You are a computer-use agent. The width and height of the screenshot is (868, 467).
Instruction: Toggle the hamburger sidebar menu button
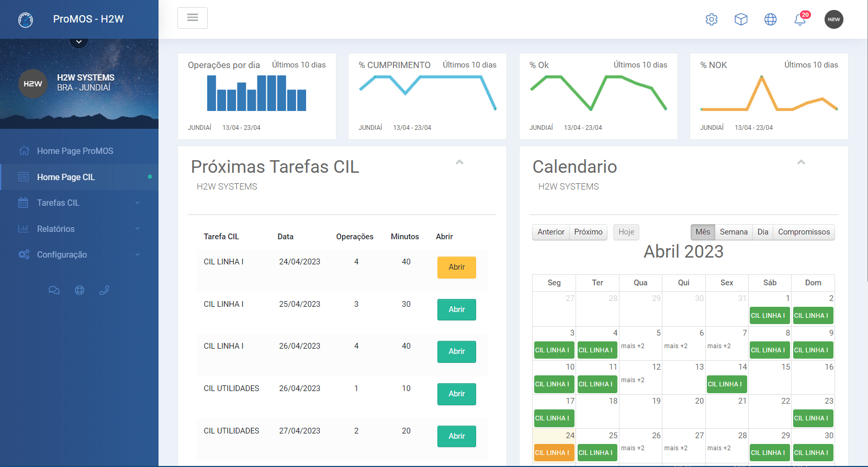pos(193,18)
